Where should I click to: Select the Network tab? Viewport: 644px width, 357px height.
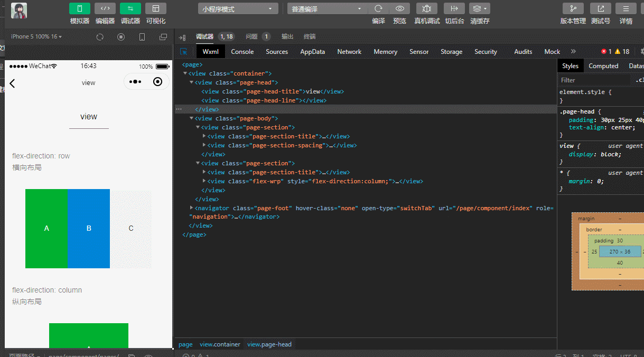(349, 52)
